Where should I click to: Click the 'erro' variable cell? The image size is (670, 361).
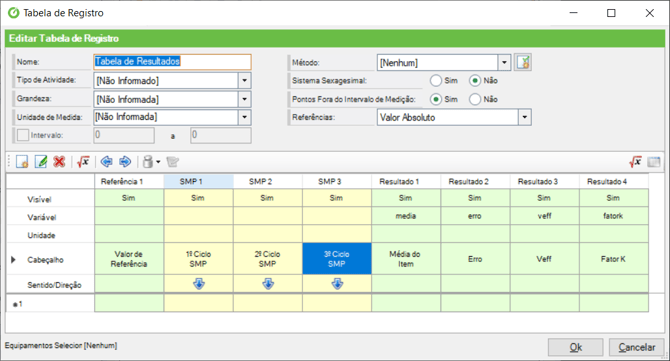pyautogui.click(x=476, y=216)
